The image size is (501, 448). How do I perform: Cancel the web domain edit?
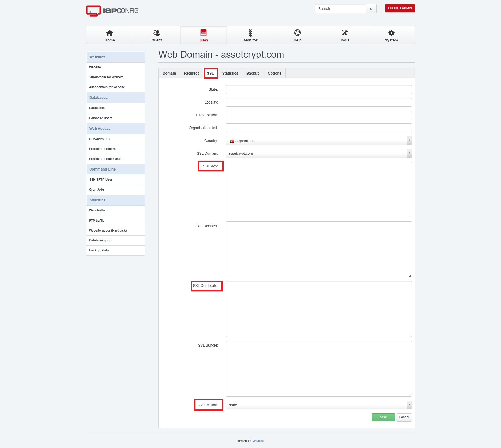tap(404, 417)
